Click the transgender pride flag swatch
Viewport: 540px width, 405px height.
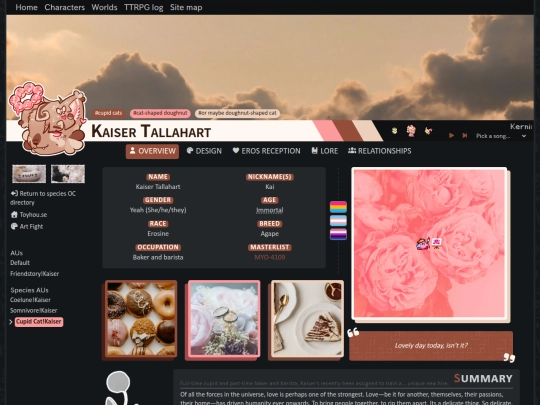338,221
